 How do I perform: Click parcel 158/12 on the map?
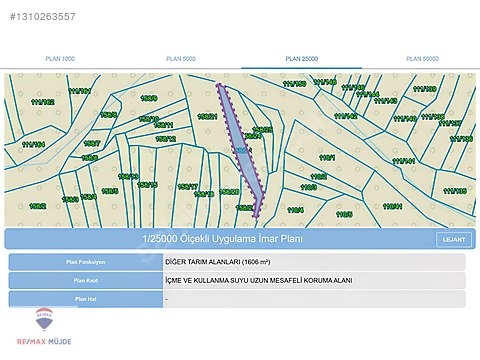point(165,139)
